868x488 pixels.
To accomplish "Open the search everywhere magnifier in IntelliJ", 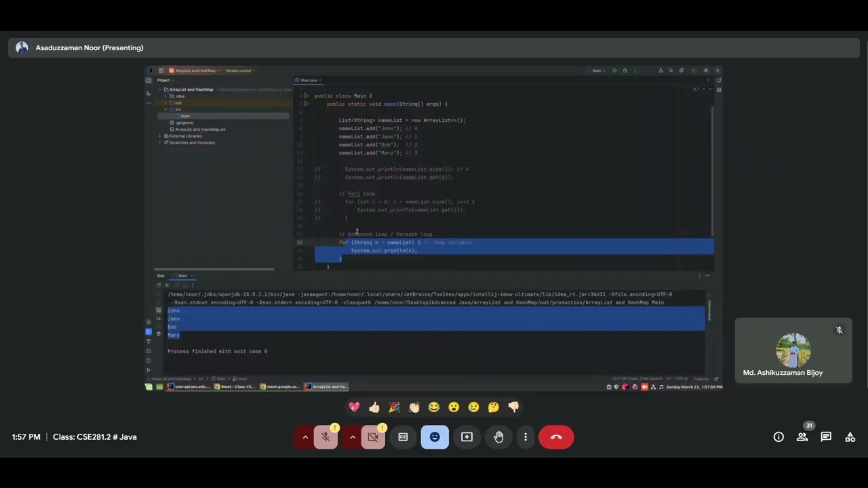I will tap(671, 70).
